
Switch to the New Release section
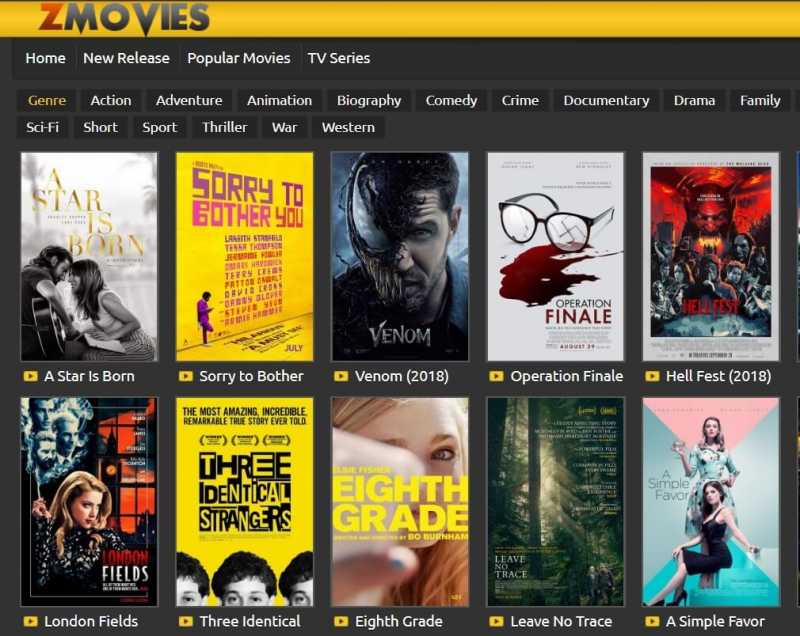point(128,58)
